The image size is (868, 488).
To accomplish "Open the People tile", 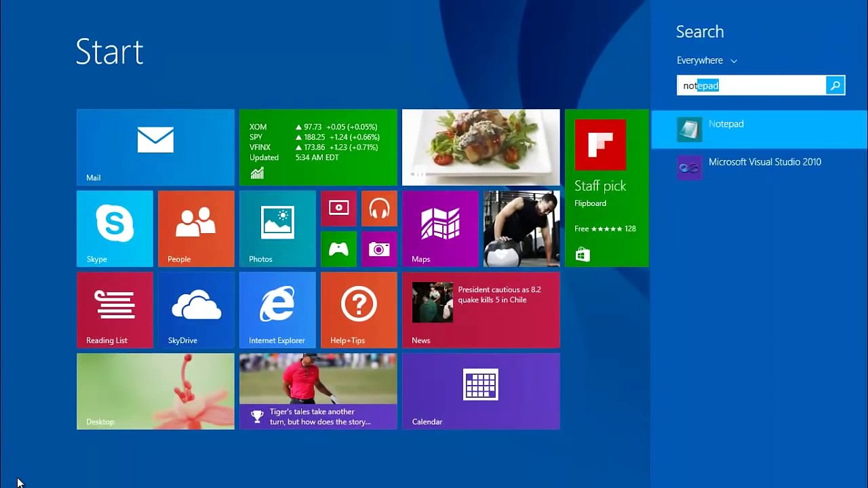I will [x=196, y=228].
